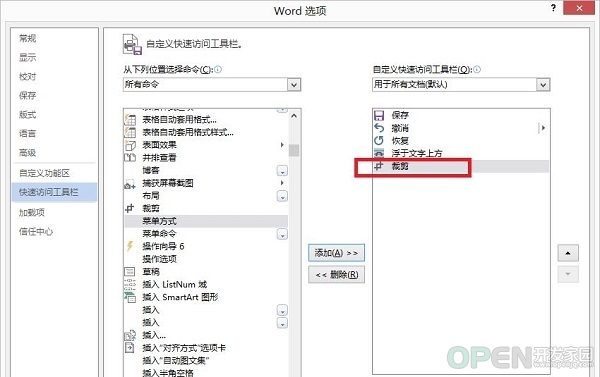This screenshot has height=377, width=600.
Task: Click info icon beside 自定义快速访问工具栏 label
Action: click(477, 69)
